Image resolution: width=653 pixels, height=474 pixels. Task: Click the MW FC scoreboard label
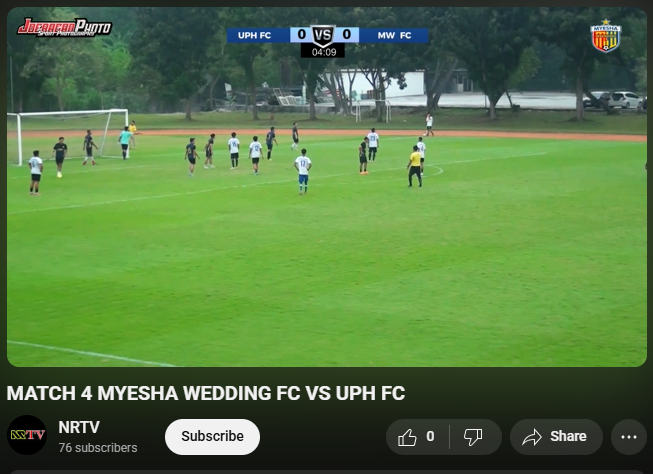pyautogui.click(x=394, y=35)
